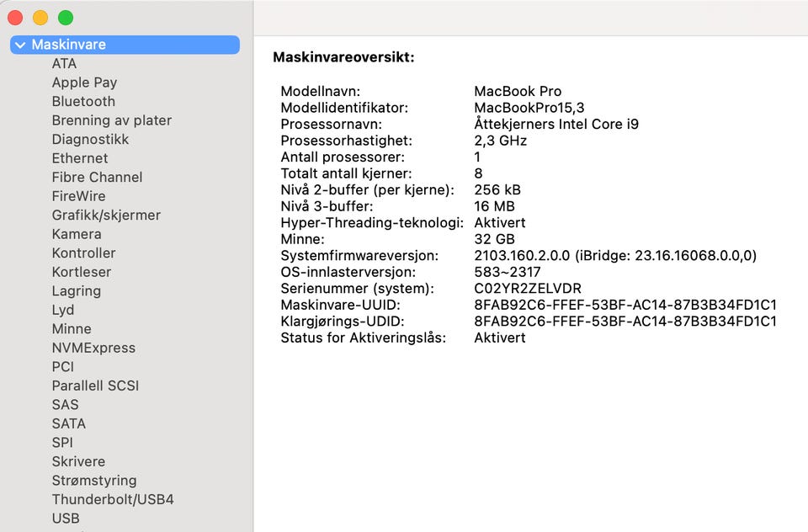The image size is (808, 532).
Task: Select SATA in the sidebar
Action: 68,423
